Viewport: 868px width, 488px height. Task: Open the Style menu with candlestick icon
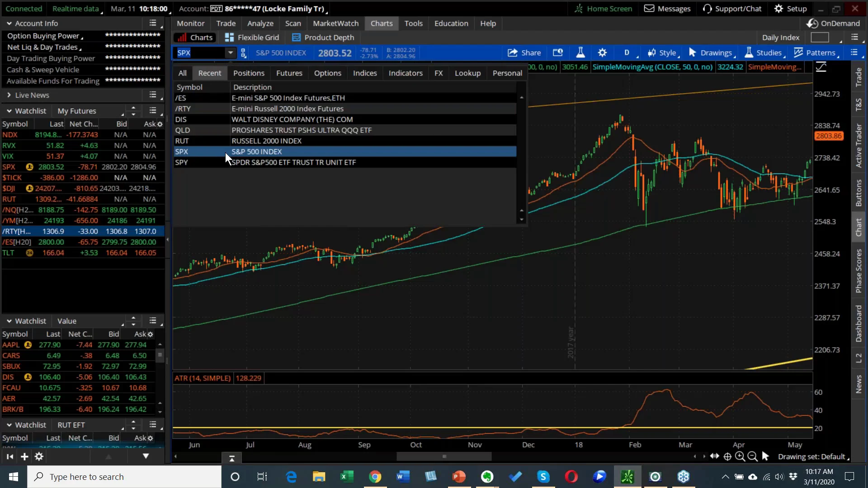[663, 53]
